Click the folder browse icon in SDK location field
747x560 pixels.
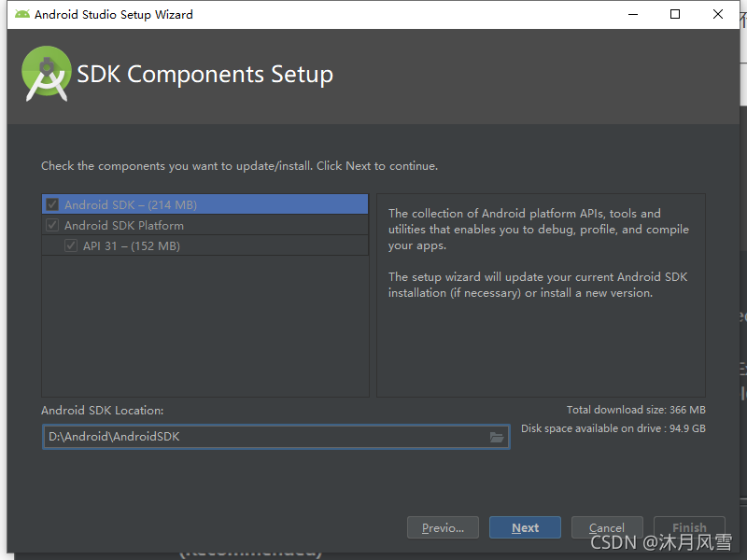click(x=497, y=437)
